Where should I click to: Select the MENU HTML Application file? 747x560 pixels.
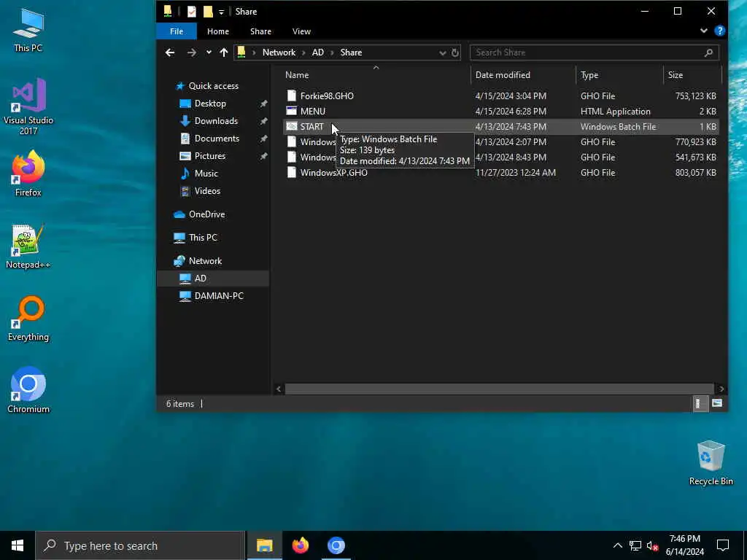click(x=312, y=112)
